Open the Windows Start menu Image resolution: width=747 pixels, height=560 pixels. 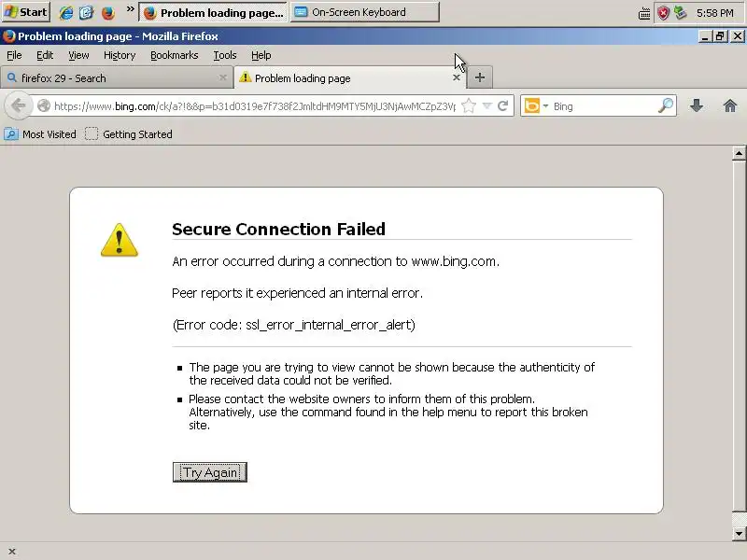26,12
